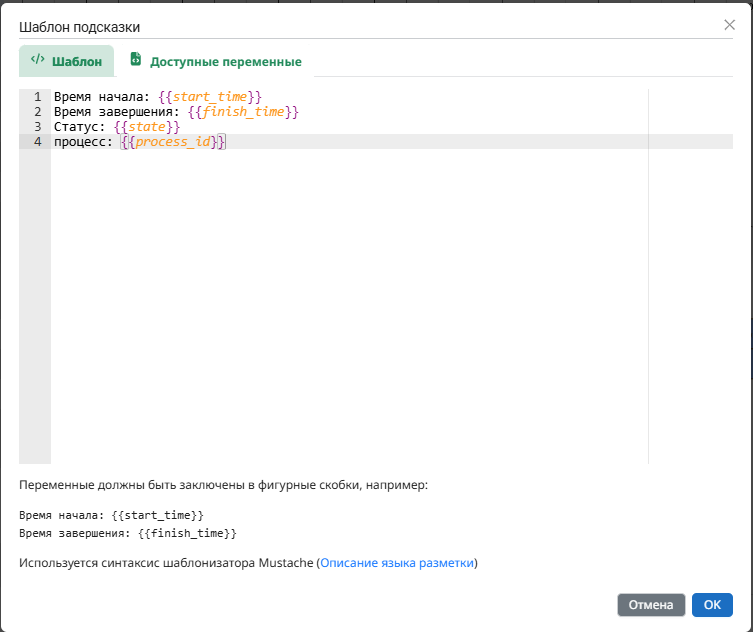The width and height of the screenshot is (753, 632).
Task: Click line number 2 in the gutter
Action: click(37, 112)
